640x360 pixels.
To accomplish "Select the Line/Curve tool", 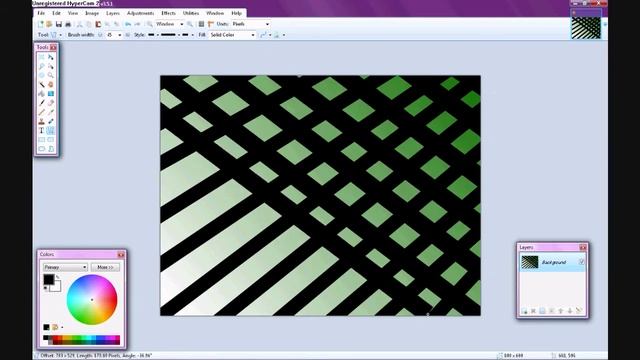I will [51, 131].
